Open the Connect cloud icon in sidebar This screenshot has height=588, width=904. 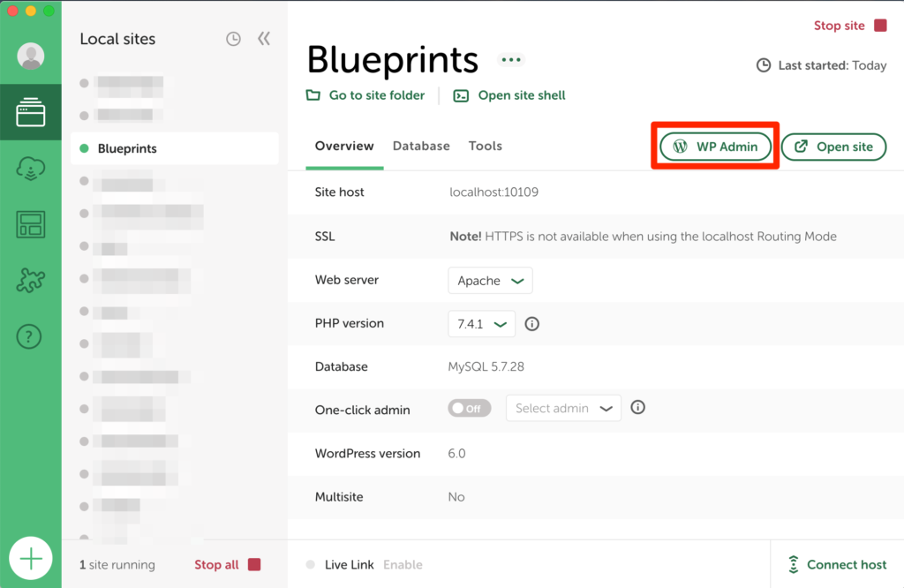pos(31,169)
